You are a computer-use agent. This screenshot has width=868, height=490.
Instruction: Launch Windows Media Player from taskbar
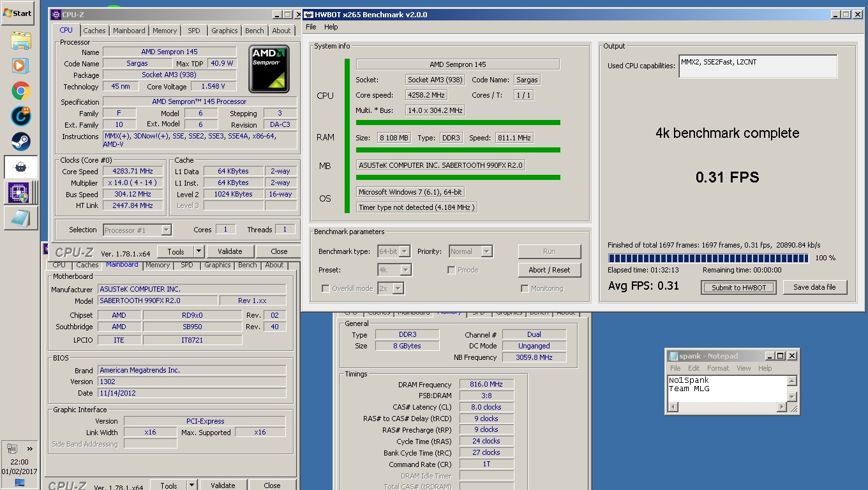pos(20,66)
